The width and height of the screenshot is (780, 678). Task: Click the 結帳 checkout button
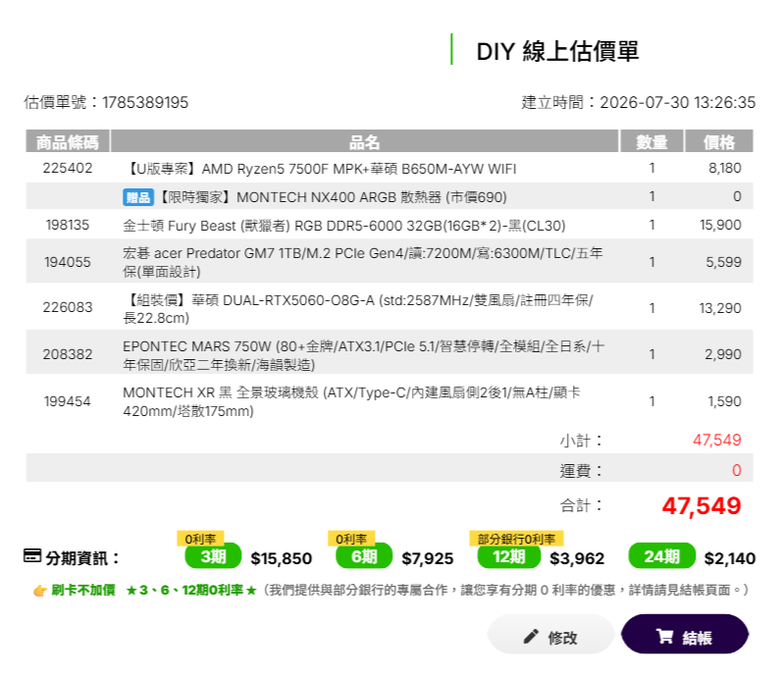(x=684, y=634)
